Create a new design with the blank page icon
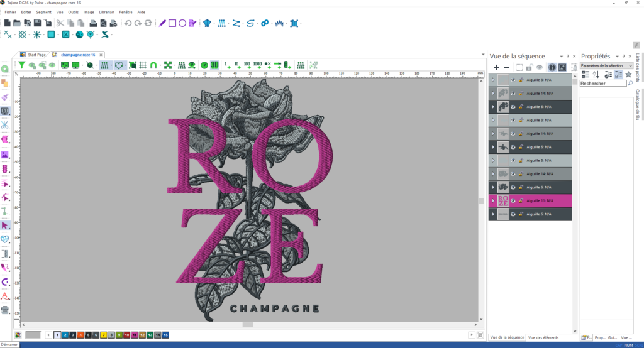Image resolution: width=644 pixels, height=348 pixels. 8,23
